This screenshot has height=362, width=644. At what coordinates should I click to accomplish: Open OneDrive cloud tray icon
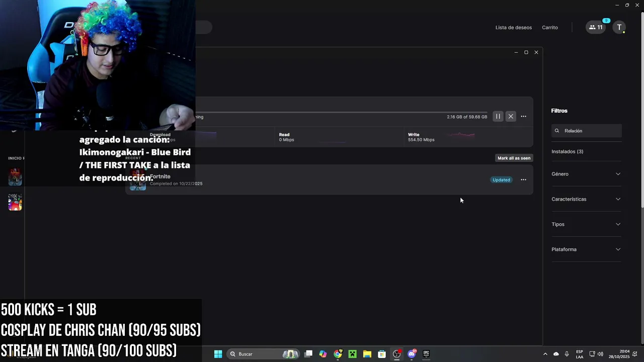556,354
